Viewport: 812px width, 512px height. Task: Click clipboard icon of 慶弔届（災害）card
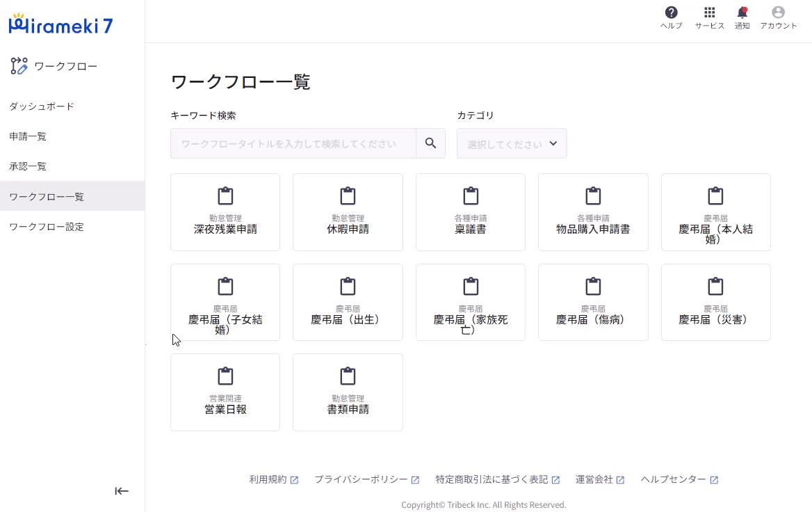(x=715, y=286)
